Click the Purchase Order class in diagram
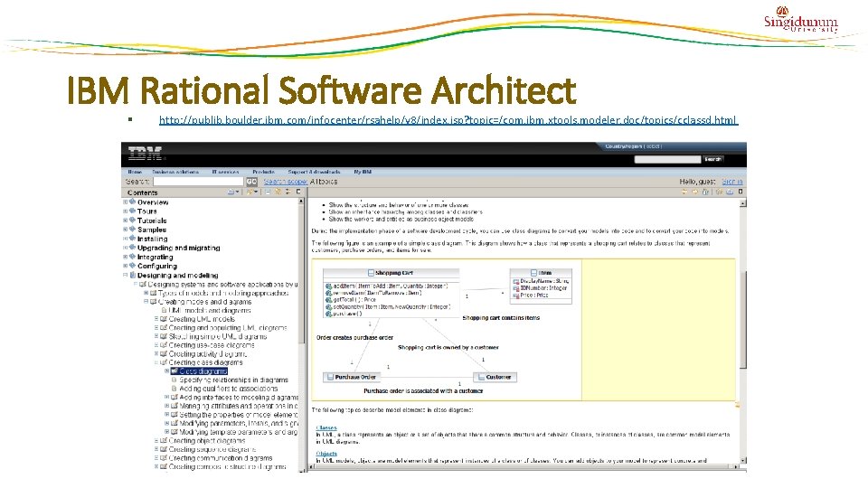 click(x=352, y=377)
